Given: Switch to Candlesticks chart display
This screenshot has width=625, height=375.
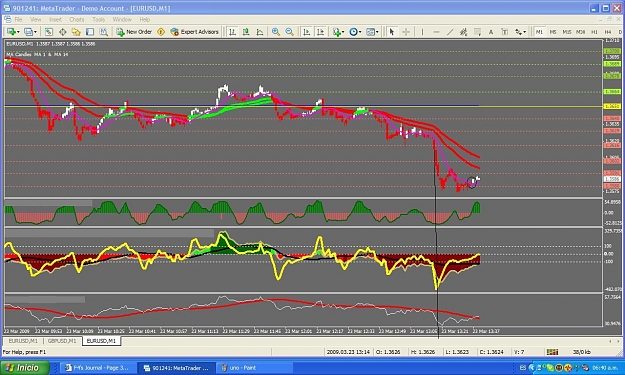Looking at the screenshot, I should point(246,31).
